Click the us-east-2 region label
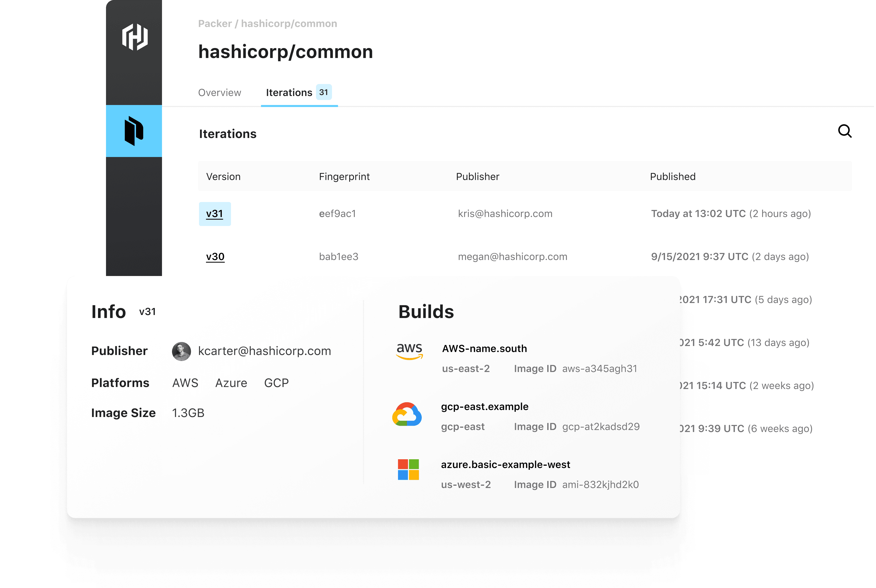 tap(466, 369)
